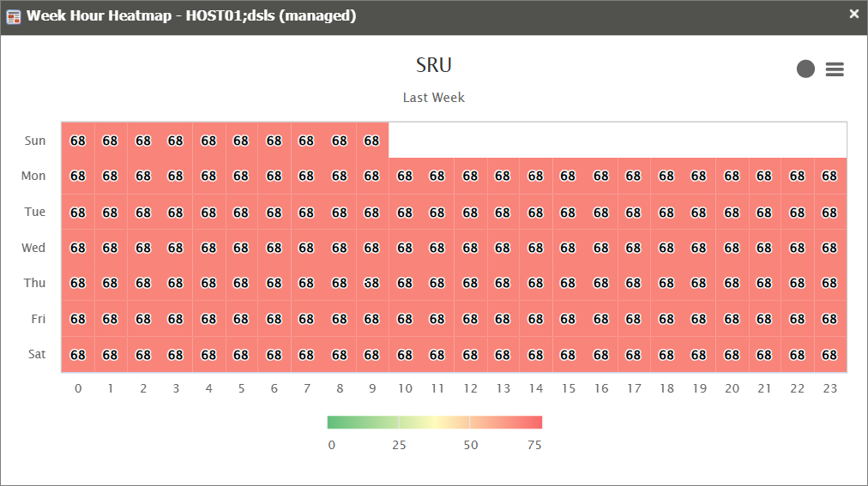
Task: Click the Fri row label
Action: pos(39,319)
